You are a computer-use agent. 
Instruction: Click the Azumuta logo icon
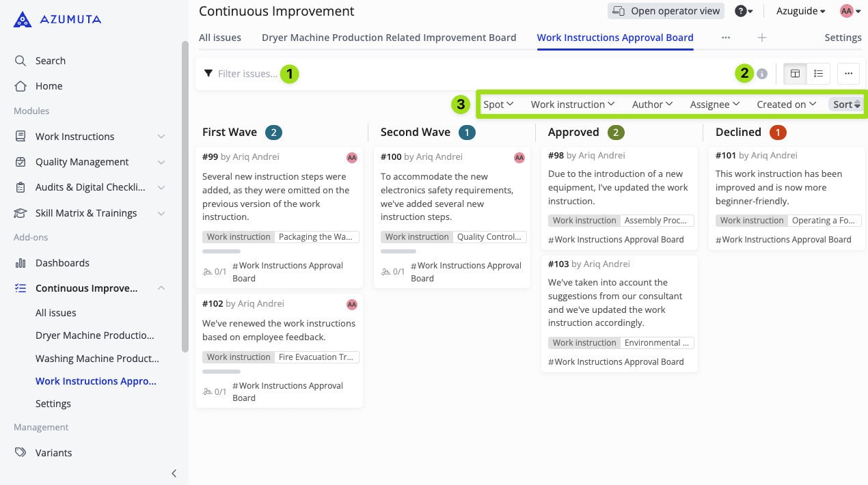[x=23, y=19]
